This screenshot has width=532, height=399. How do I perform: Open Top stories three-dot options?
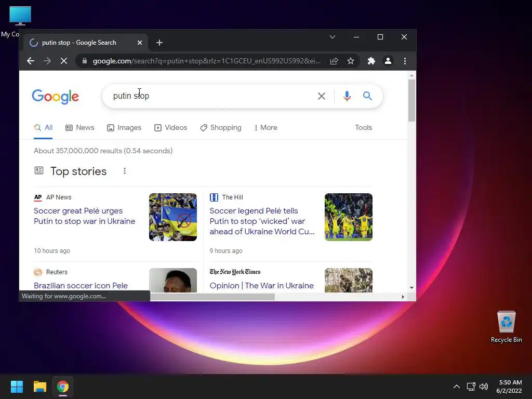pyautogui.click(x=125, y=171)
